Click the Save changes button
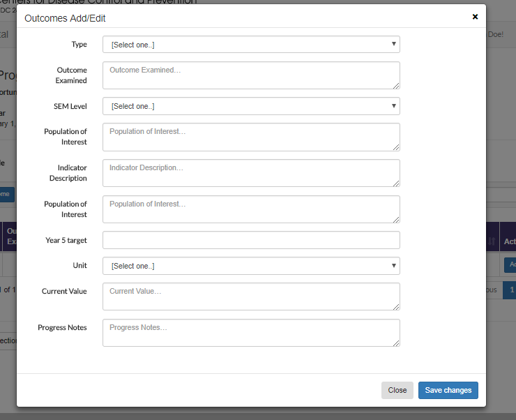This screenshot has width=516, height=420. [x=448, y=390]
